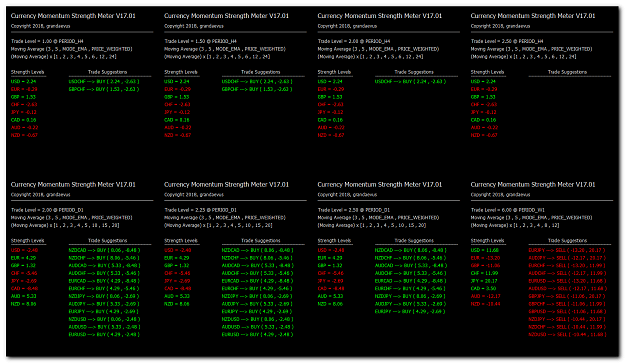Select the EURCHF SELL trade suggestion
Image resolution: width=625 pixels, height=363 pixels.
click(x=567, y=265)
